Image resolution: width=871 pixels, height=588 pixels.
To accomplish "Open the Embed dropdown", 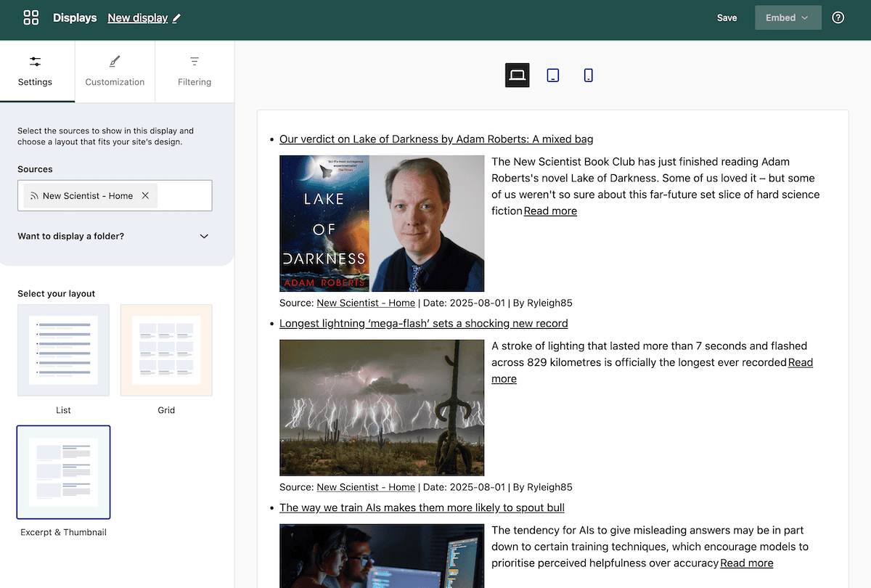I will [x=788, y=17].
